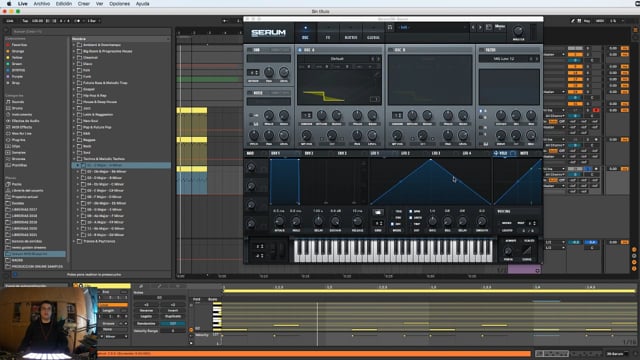
Task: Click Serum mod wheel
Action: click(282, 250)
